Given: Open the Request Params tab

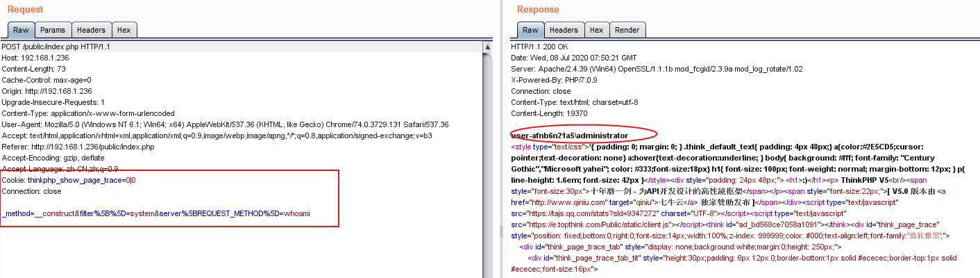Looking at the screenshot, I should tap(52, 30).
